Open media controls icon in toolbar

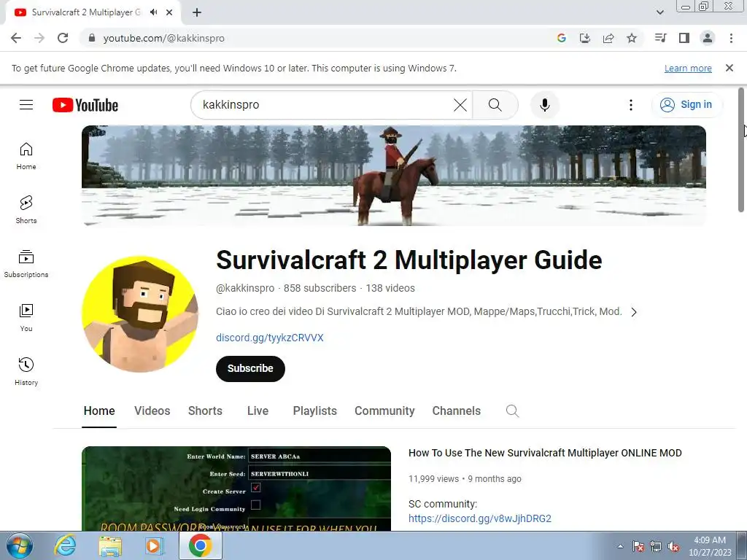tap(660, 38)
